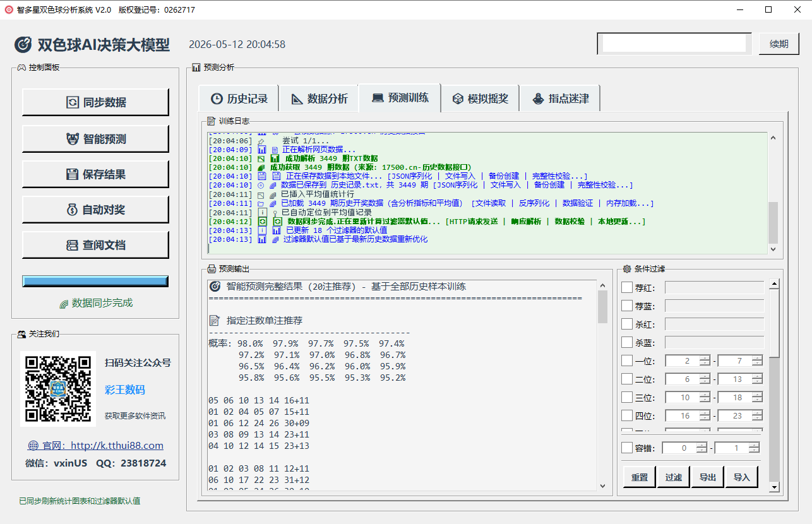
Task: Run 智能预测 from the control panel
Action: [95, 139]
